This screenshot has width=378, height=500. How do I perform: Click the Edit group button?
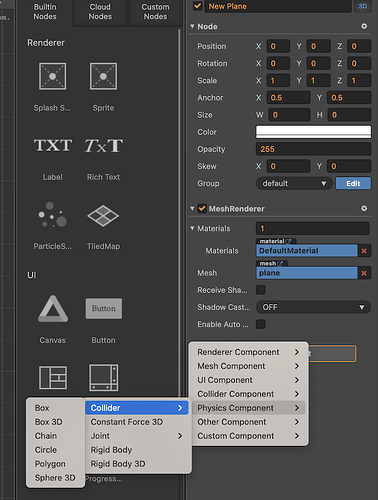coord(353,183)
